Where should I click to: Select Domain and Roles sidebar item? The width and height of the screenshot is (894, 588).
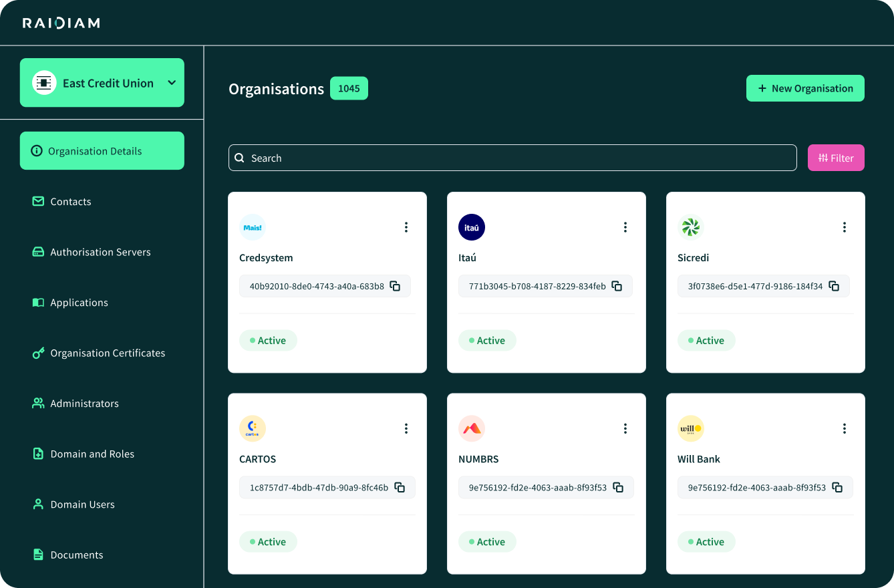pyautogui.click(x=92, y=454)
